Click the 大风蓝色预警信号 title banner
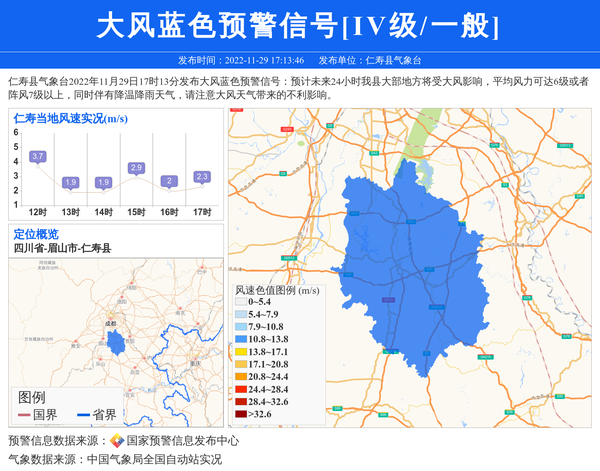Screen dimensions: 600x471 (299, 25)
